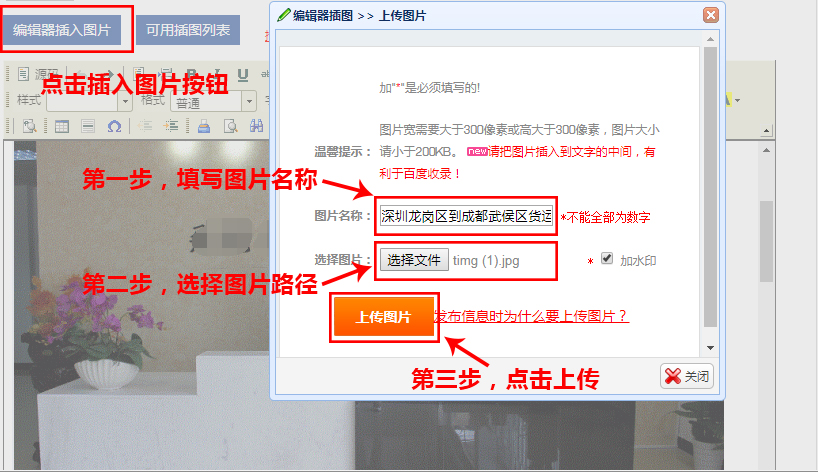Switch to source code view

pos(37,74)
